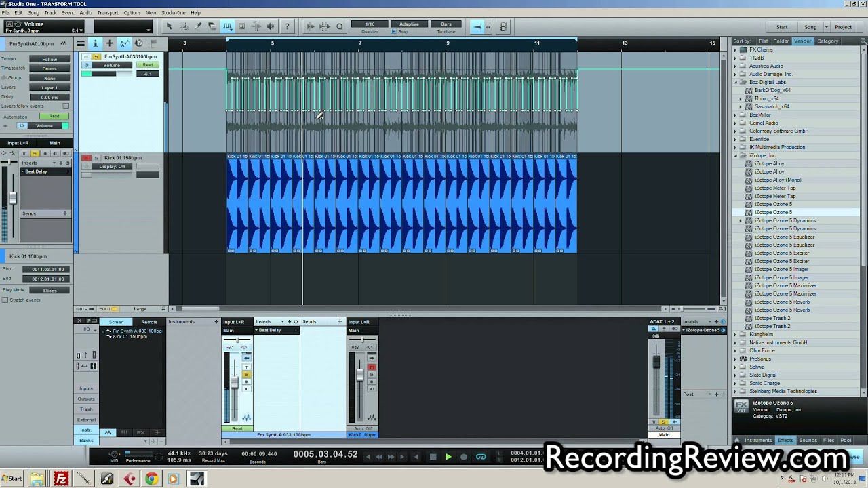
Task: Click the Windows Start button
Action: point(12,479)
